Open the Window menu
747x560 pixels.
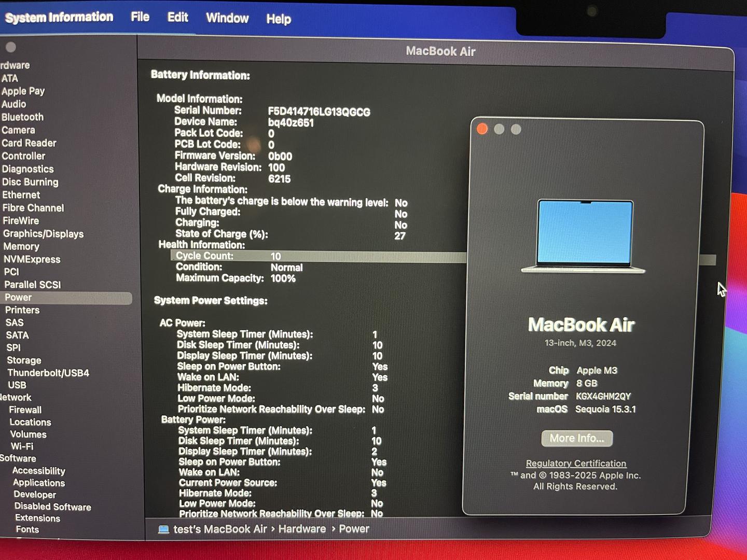[227, 18]
